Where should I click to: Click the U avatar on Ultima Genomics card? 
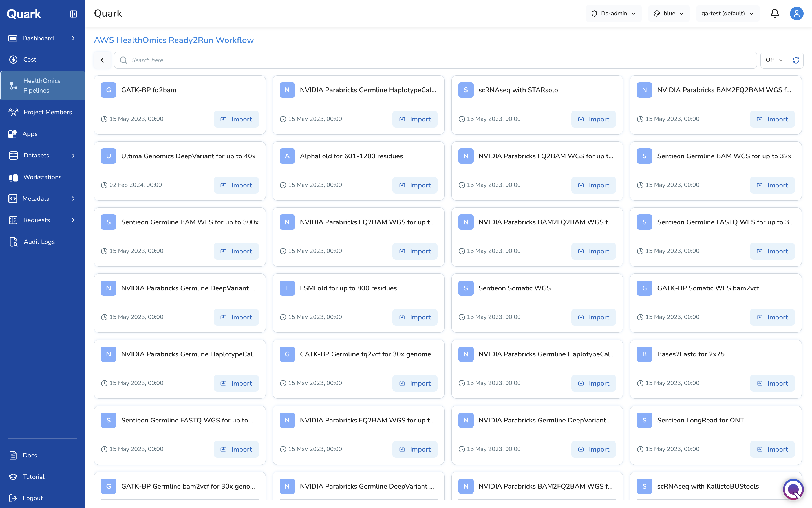(x=108, y=156)
